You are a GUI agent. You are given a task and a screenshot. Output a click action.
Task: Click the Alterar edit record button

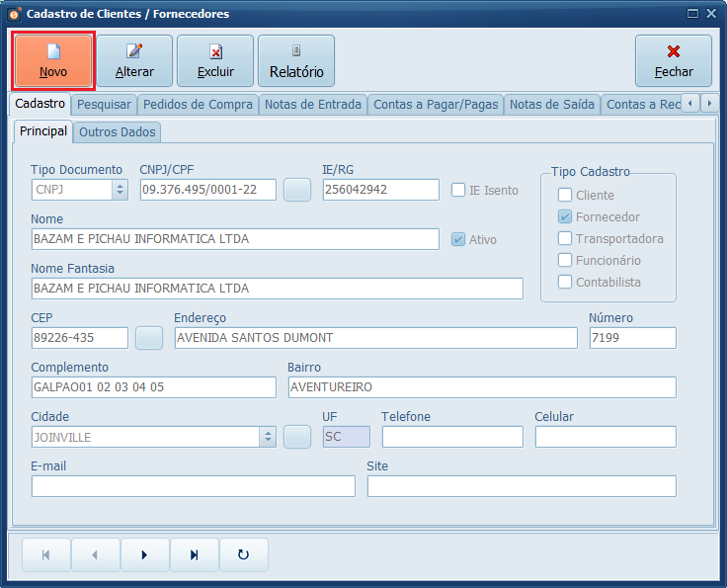(134, 61)
